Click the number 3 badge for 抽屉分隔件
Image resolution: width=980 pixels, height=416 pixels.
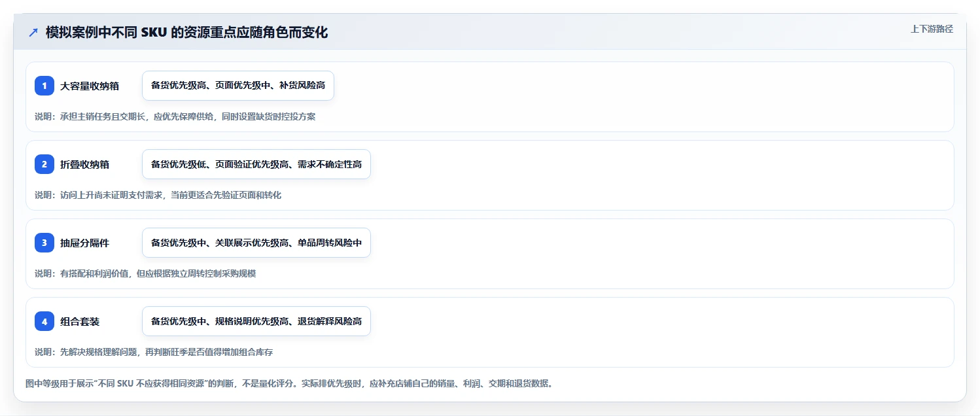point(44,243)
